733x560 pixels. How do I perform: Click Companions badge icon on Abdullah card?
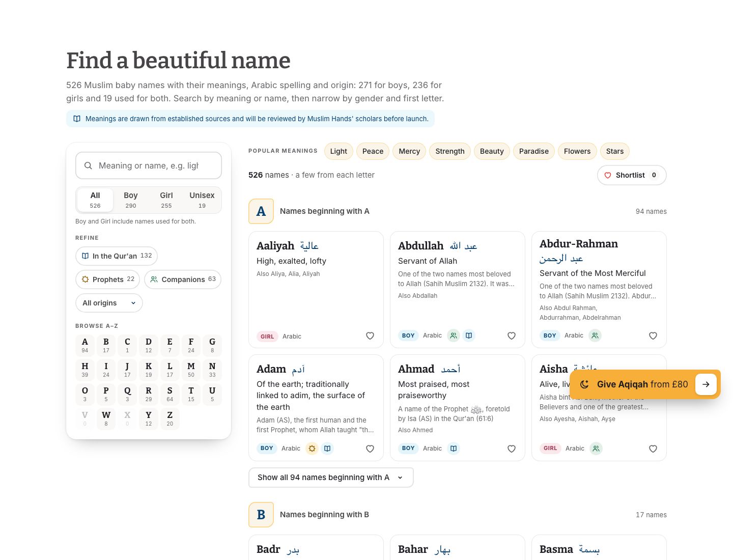coord(454,335)
